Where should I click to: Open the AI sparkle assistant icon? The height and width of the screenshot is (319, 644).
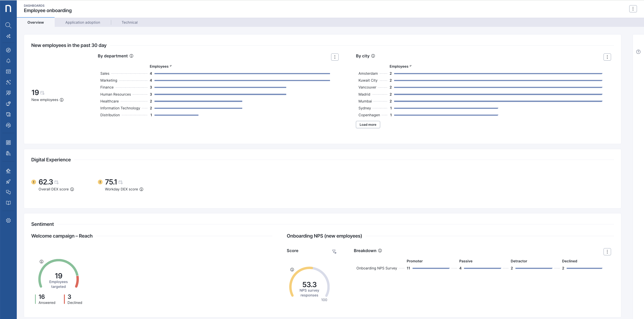coord(8,36)
